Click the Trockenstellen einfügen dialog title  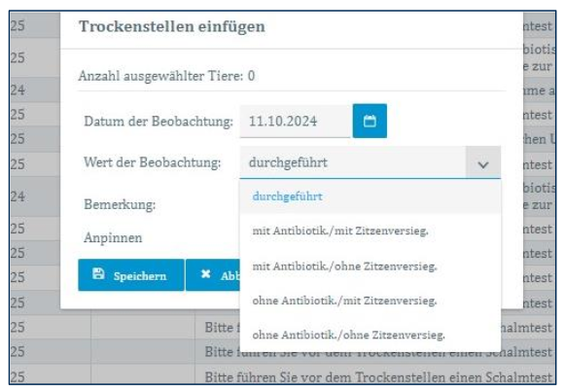[172, 26]
